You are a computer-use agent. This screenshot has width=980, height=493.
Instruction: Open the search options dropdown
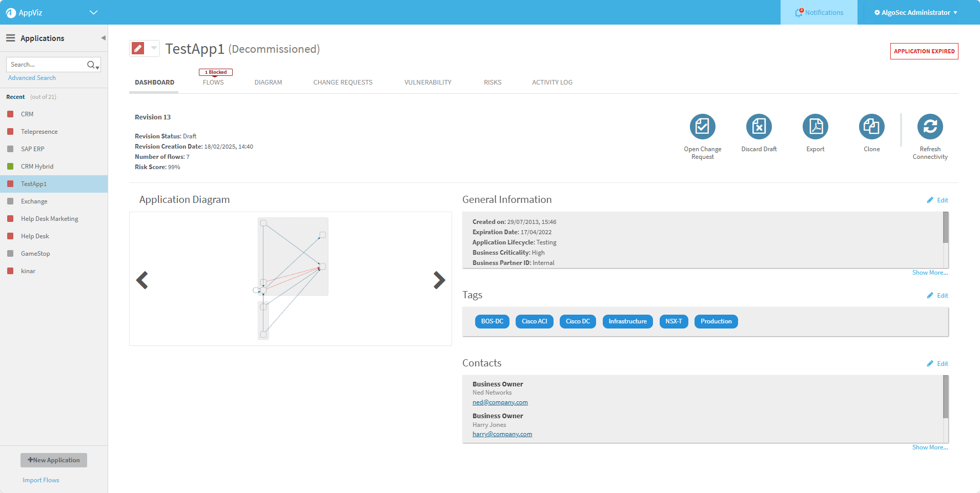97,67
